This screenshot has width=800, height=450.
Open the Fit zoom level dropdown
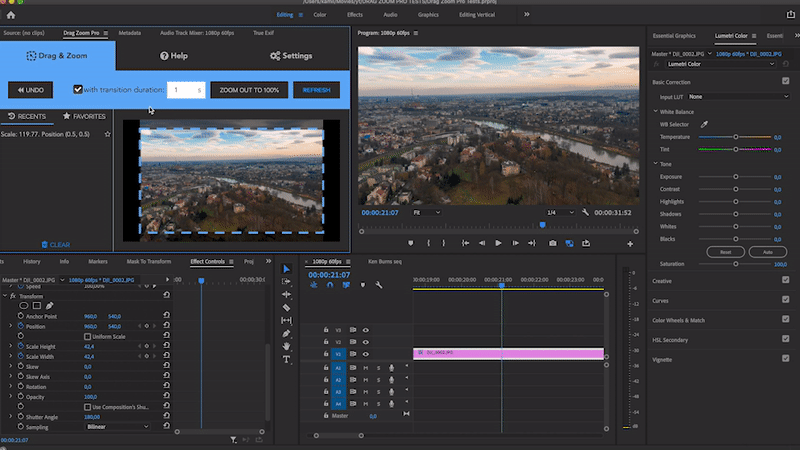tap(427, 212)
